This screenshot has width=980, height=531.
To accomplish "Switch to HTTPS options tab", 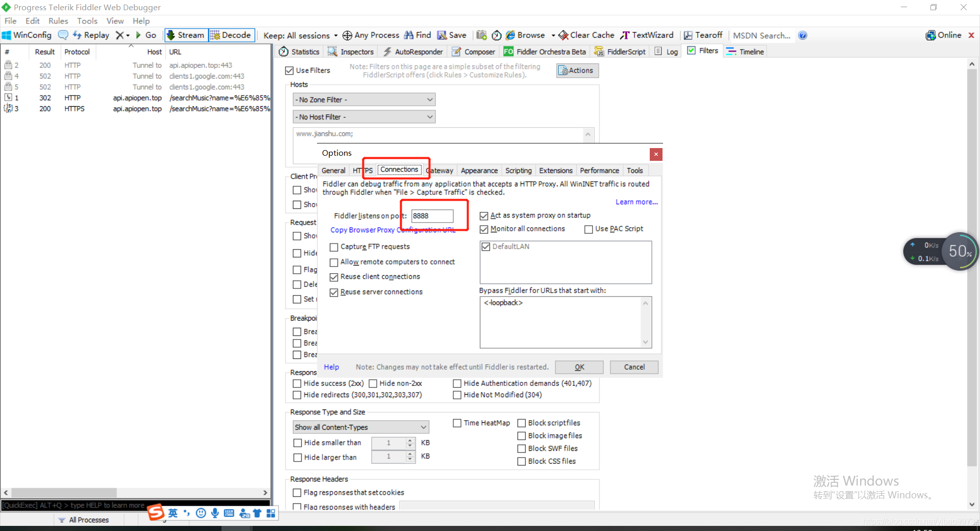I will (362, 171).
